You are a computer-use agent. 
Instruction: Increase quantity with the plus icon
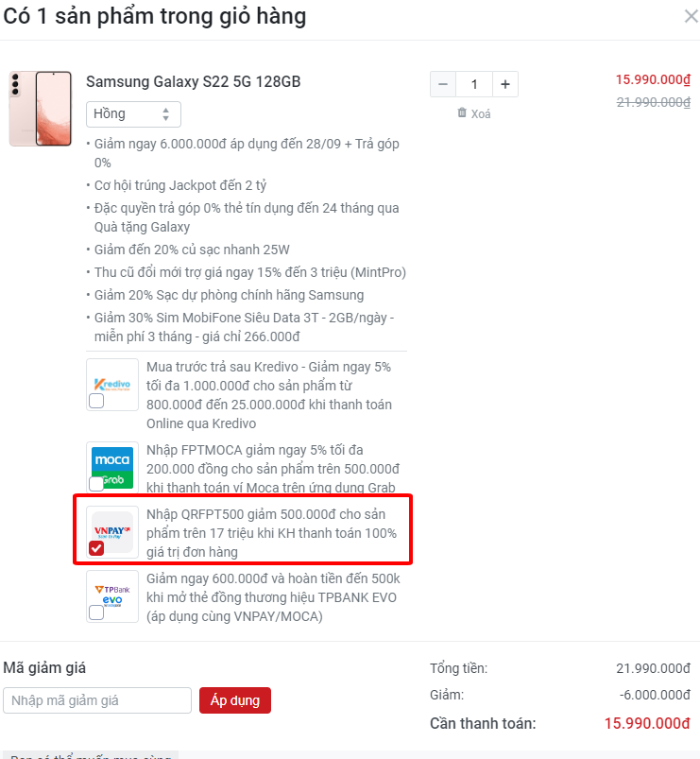(x=505, y=84)
